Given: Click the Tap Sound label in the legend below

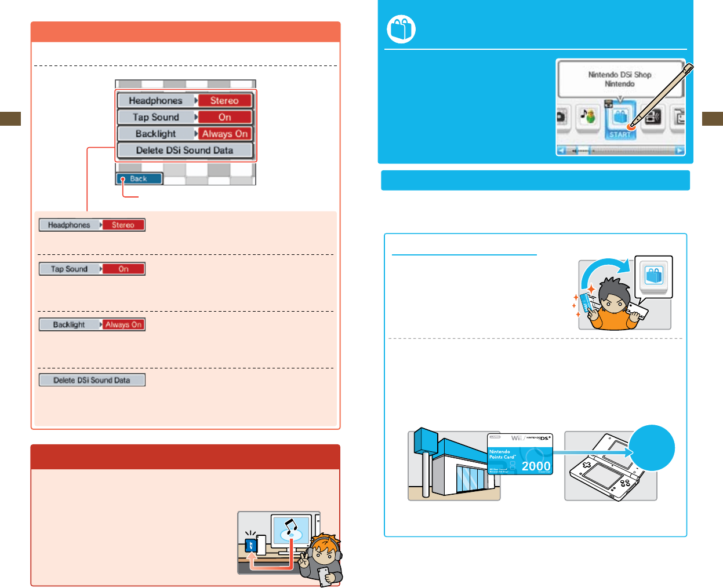Looking at the screenshot, I should [70, 269].
